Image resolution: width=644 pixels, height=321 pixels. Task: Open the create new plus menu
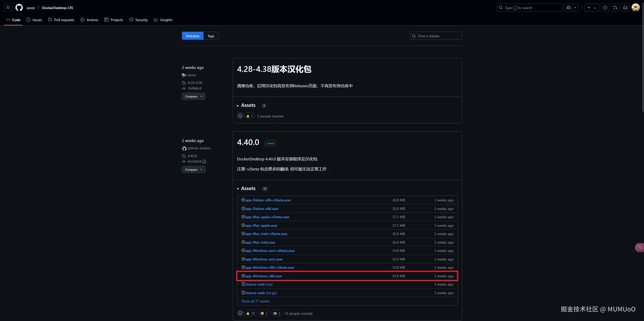(x=592, y=8)
